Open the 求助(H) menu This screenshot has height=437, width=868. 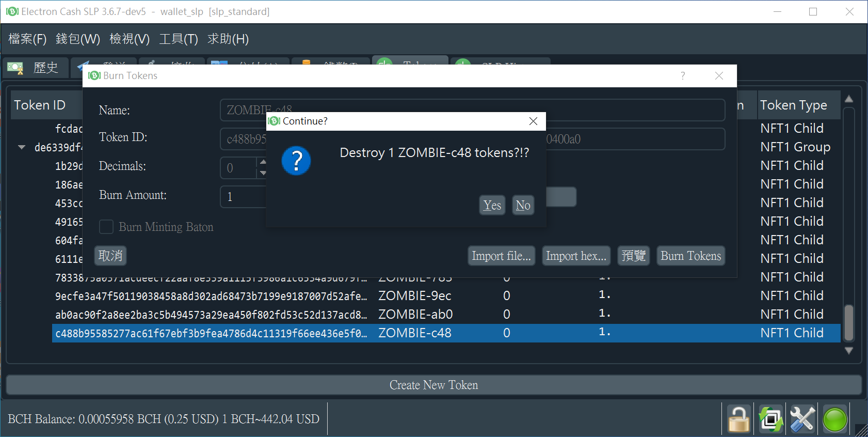point(228,39)
